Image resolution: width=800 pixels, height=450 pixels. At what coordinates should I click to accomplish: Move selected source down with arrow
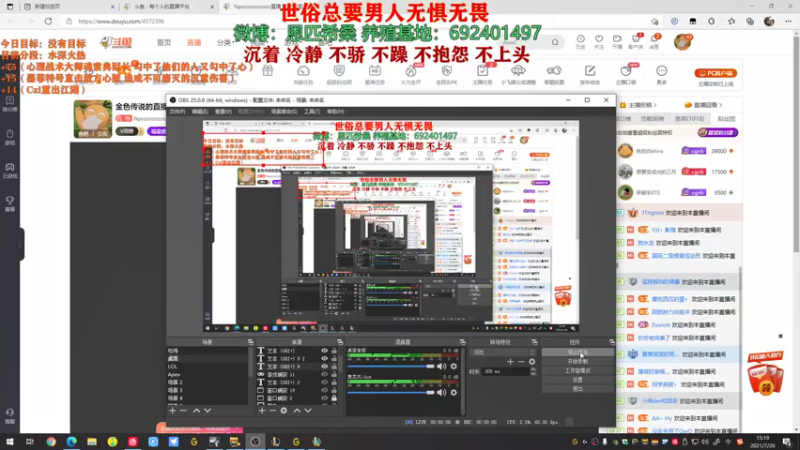pos(308,410)
